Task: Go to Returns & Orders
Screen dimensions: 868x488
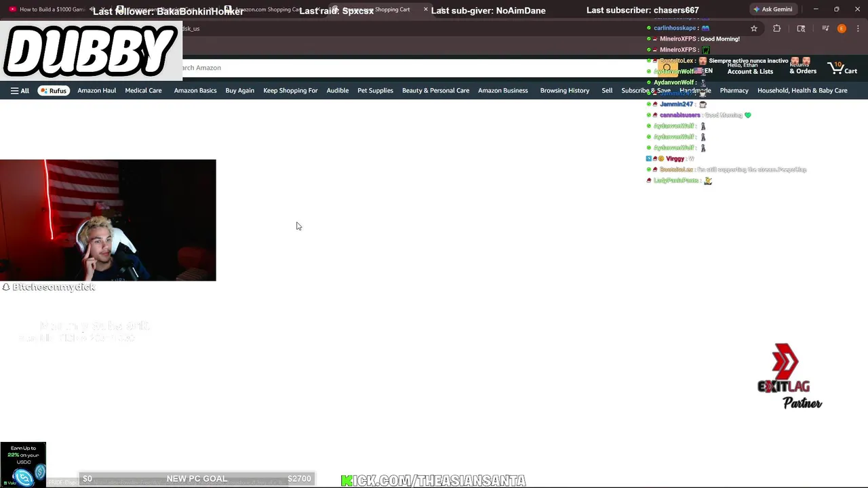Action: tap(803, 68)
